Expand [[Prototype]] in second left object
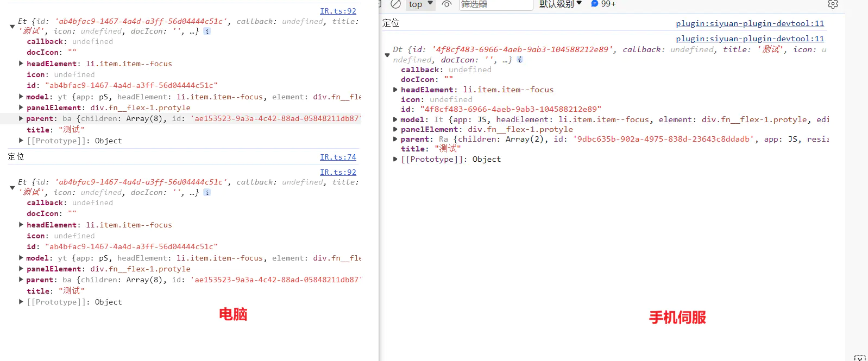 click(x=21, y=302)
